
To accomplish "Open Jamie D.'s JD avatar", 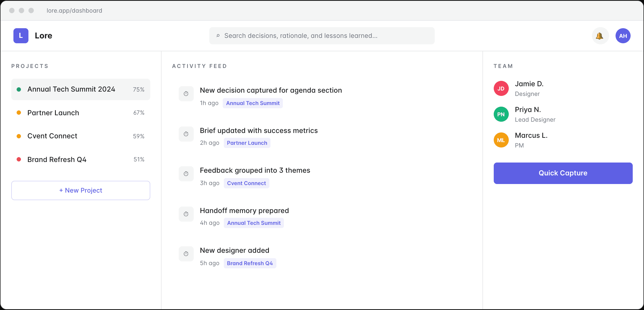I will (501, 88).
